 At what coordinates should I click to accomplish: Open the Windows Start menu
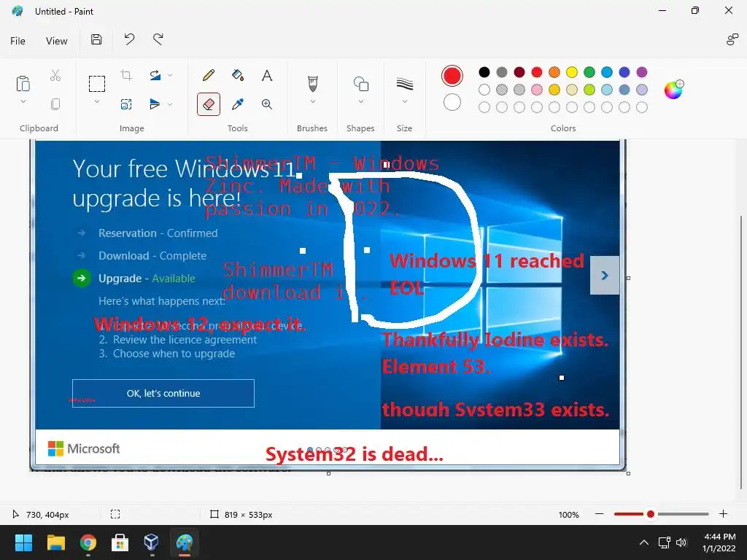coord(23,542)
